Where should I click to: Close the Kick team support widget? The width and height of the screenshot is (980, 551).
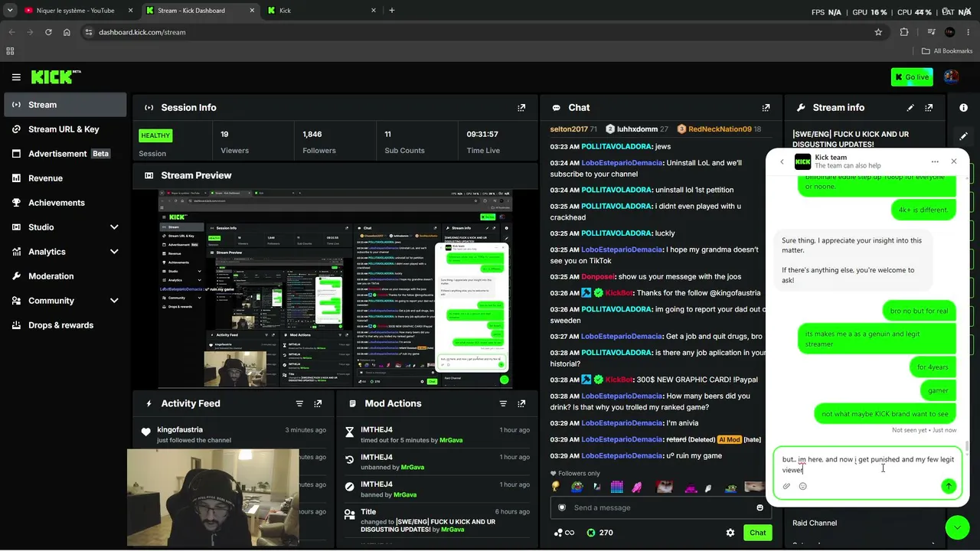(x=954, y=161)
